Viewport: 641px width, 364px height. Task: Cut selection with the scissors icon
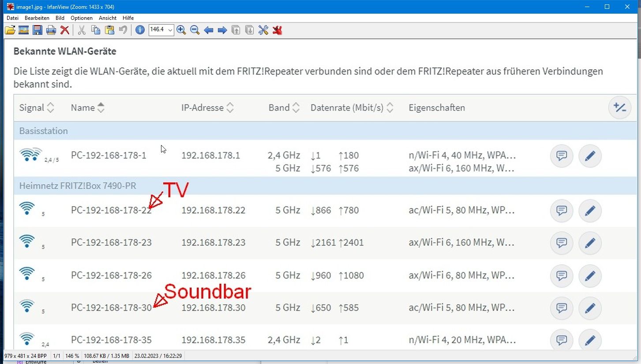pyautogui.click(x=82, y=30)
